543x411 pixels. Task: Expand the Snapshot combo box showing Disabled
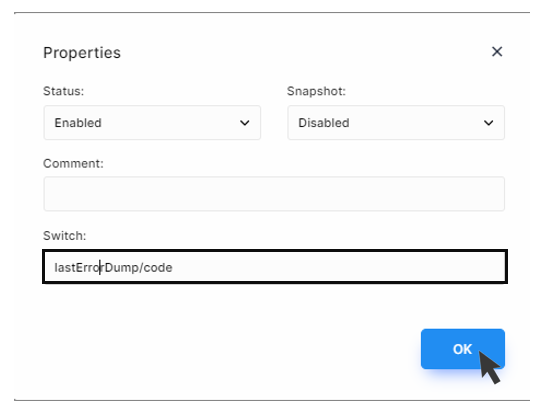(x=396, y=123)
